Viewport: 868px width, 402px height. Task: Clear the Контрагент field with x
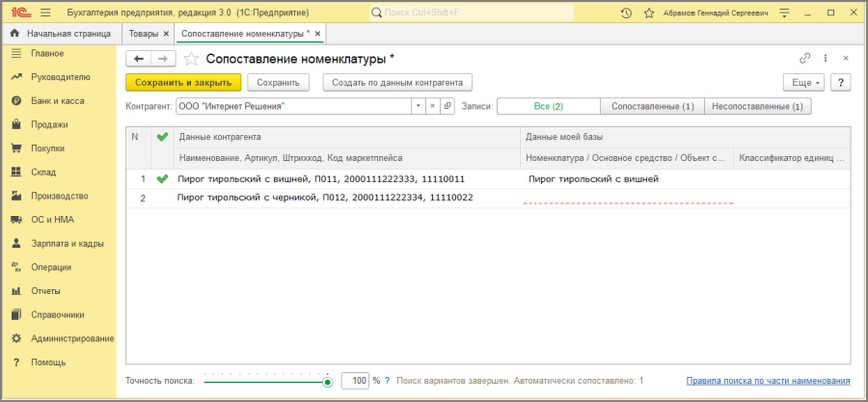[x=433, y=106]
